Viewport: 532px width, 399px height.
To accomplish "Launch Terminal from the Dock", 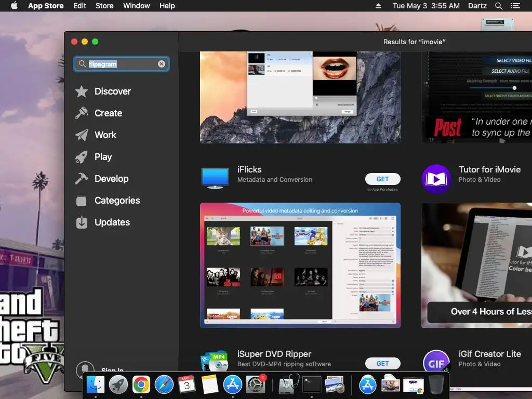I will [x=312, y=384].
